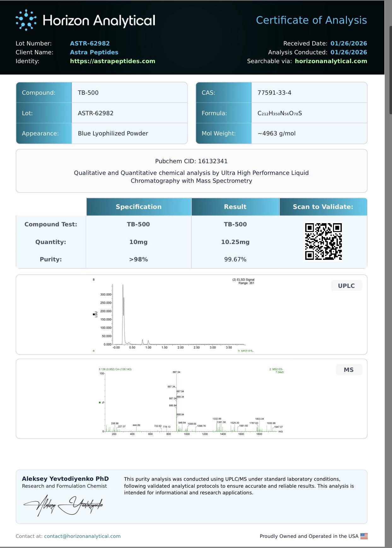The width and height of the screenshot is (392, 548).
Task: Open the horizonanalytical.com searchable link
Action: 331,61
